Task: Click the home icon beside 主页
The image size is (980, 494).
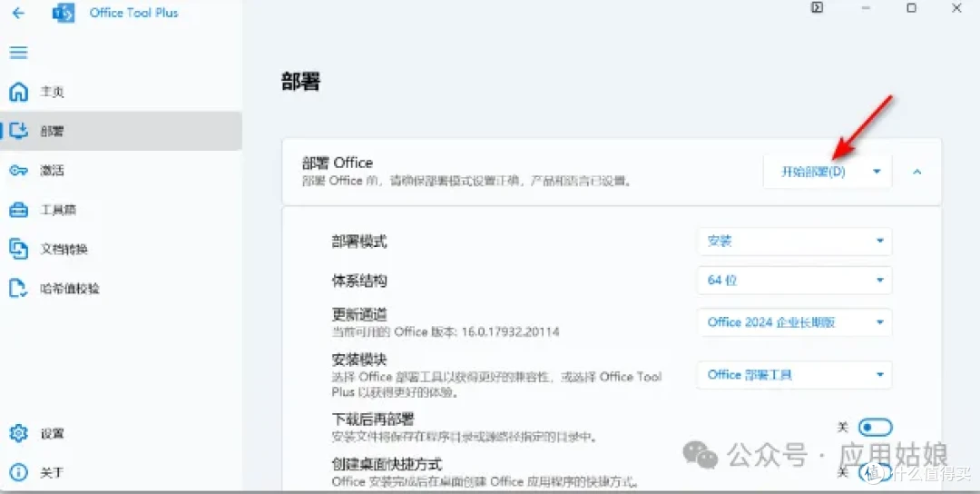Action: [19, 92]
